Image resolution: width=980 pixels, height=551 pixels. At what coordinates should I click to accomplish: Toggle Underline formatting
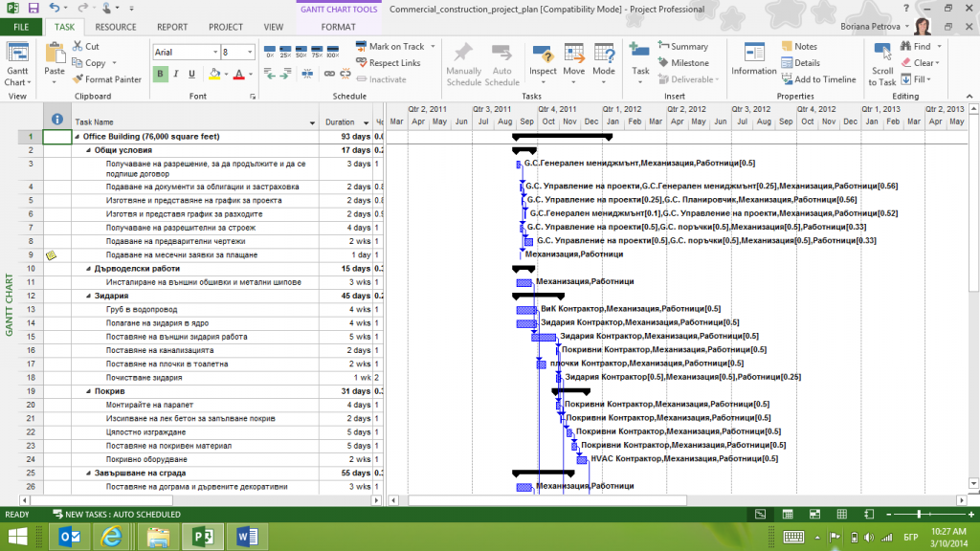click(x=191, y=74)
